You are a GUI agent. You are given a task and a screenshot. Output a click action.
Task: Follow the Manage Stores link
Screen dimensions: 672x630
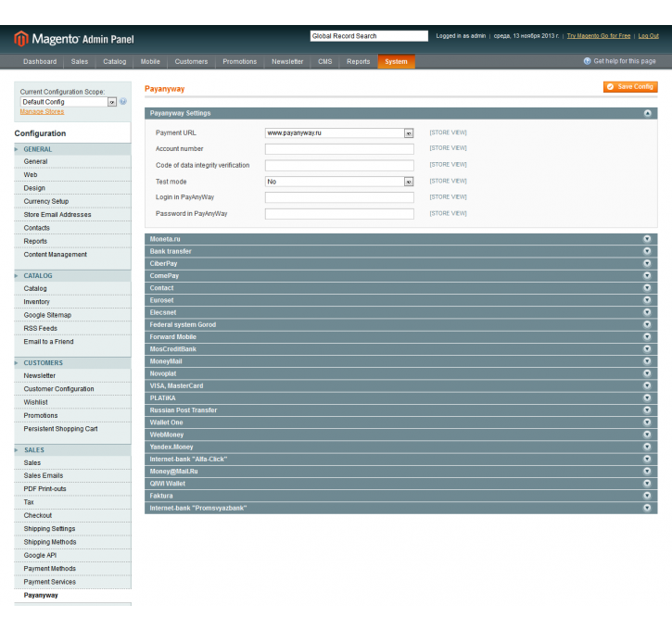pos(42,112)
